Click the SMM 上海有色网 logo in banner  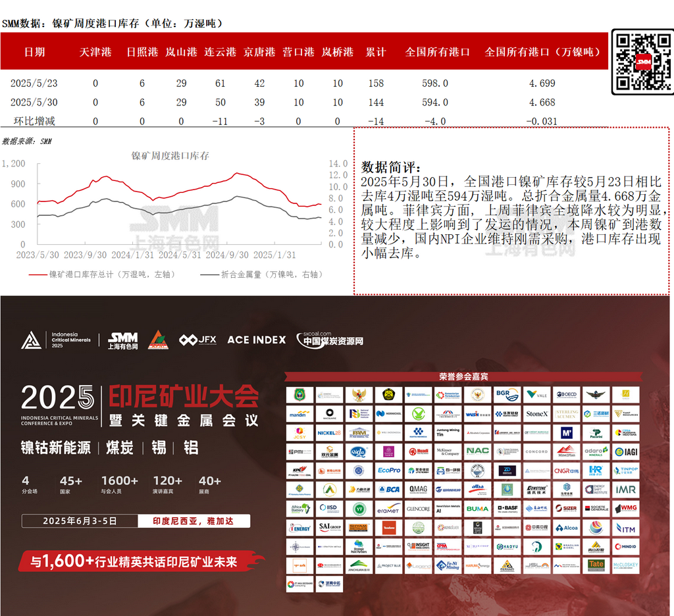[123, 340]
